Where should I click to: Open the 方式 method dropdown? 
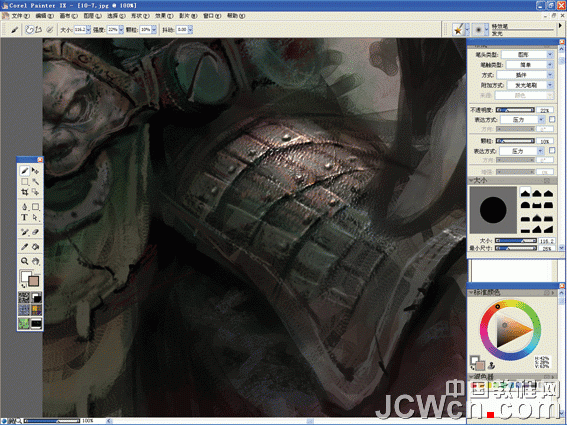[525, 75]
